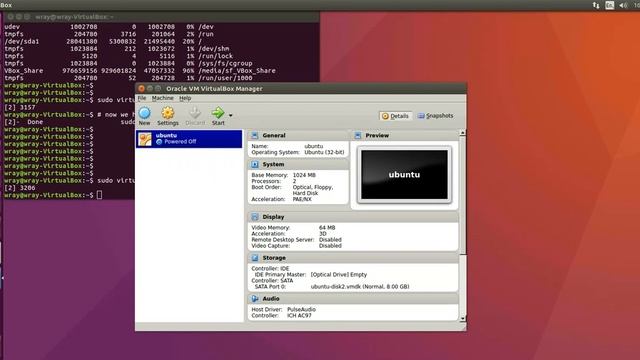Screen dimensions: 640x360
Task: Click 'PAE/NX' acceleration value
Action: (302, 199)
